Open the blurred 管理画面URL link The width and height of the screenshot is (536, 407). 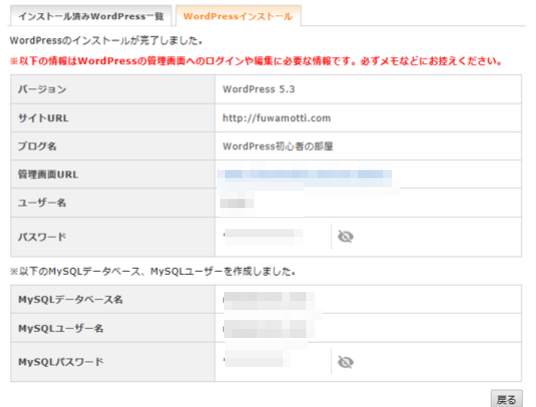(x=305, y=174)
